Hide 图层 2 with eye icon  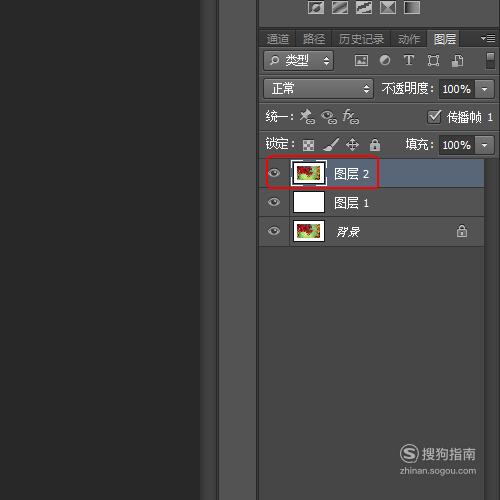(x=274, y=173)
